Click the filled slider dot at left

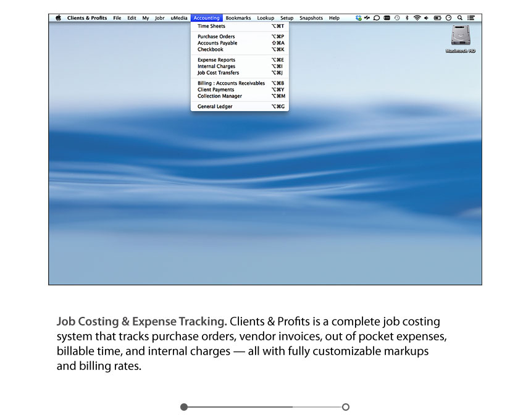tap(184, 407)
